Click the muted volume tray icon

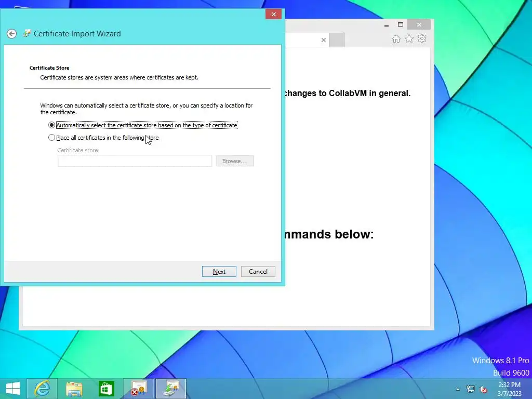coord(483,389)
